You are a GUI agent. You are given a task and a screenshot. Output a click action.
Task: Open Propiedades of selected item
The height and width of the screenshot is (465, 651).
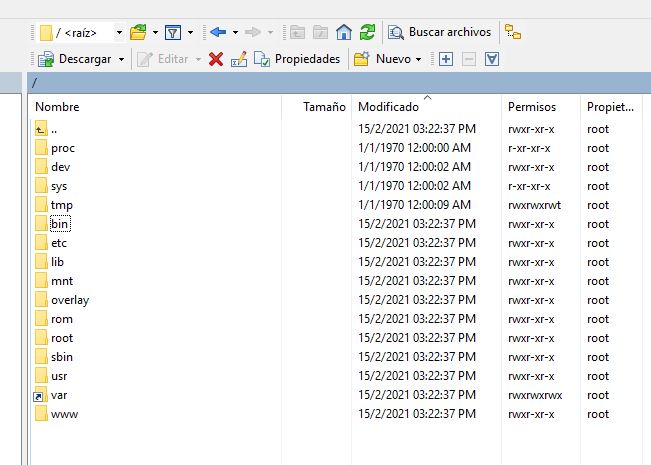point(297,59)
